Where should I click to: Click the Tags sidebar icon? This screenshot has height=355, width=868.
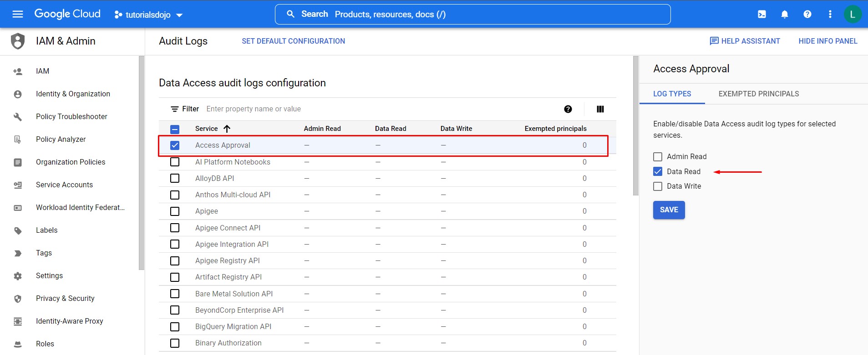click(x=18, y=253)
